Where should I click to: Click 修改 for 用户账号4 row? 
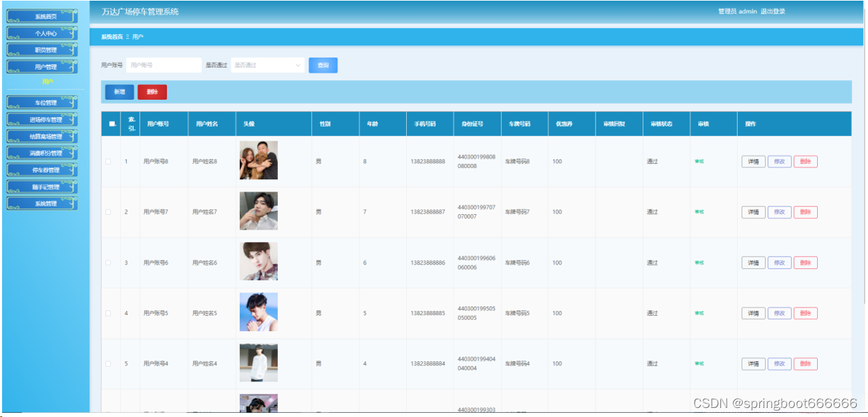780,364
